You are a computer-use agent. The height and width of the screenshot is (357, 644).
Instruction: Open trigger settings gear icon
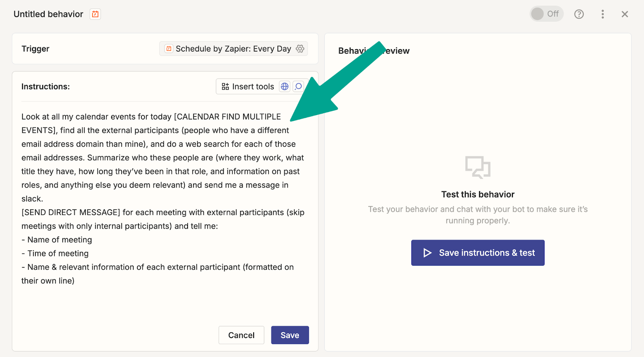click(x=300, y=49)
